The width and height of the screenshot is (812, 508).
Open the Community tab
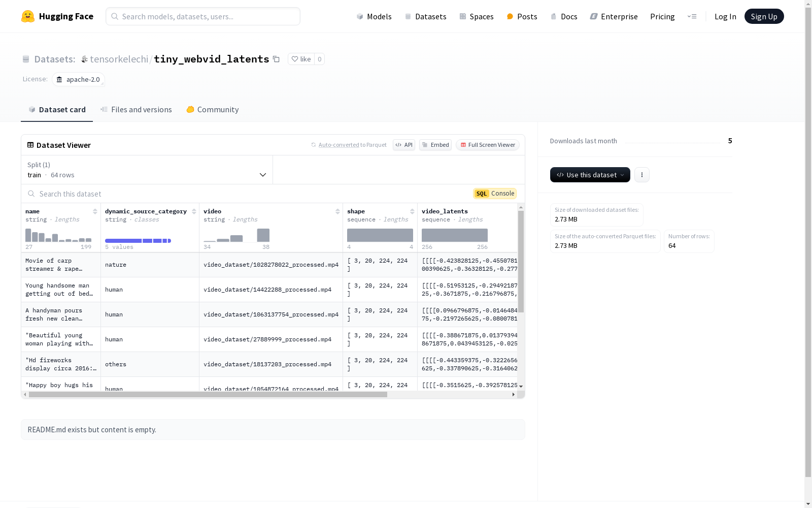[x=212, y=110]
